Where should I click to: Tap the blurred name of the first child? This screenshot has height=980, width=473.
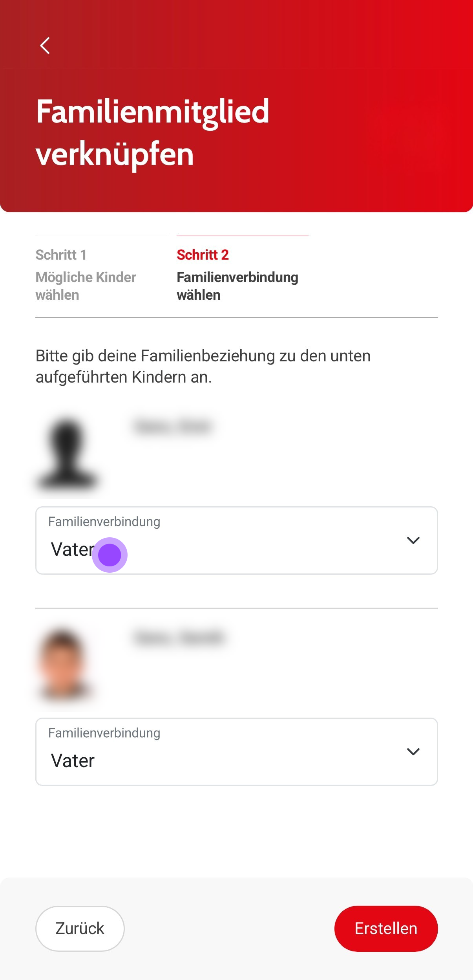pyautogui.click(x=173, y=427)
